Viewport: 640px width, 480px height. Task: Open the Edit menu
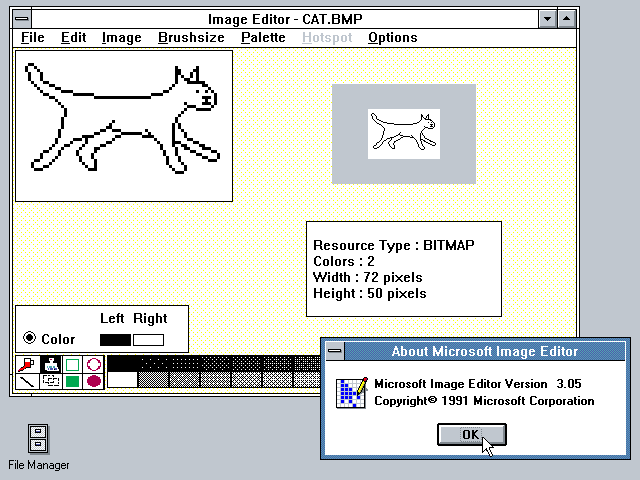tap(73, 38)
